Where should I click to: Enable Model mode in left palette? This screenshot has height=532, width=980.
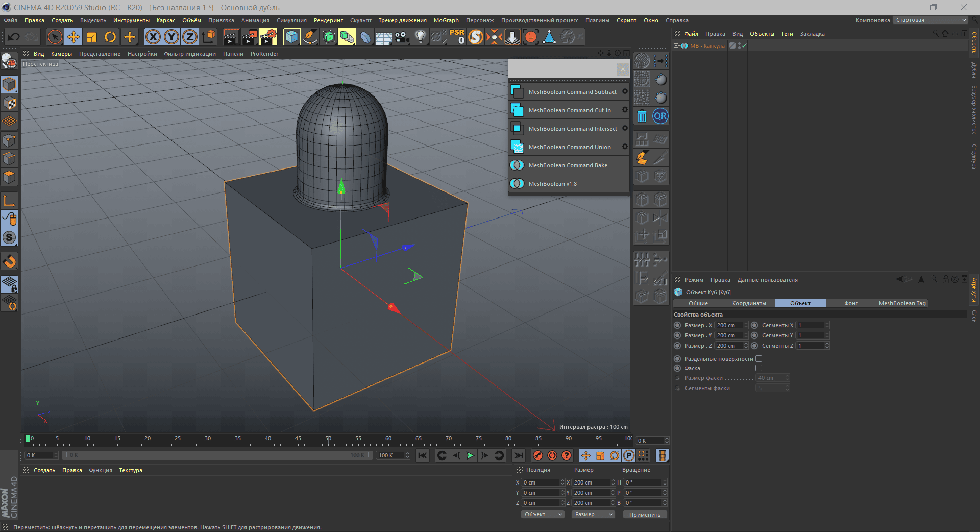click(9, 84)
